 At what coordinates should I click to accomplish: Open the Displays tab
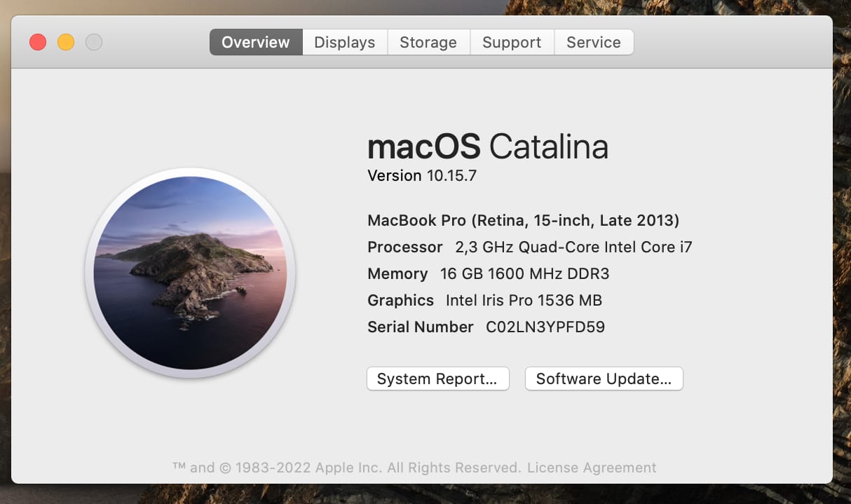tap(344, 42)
